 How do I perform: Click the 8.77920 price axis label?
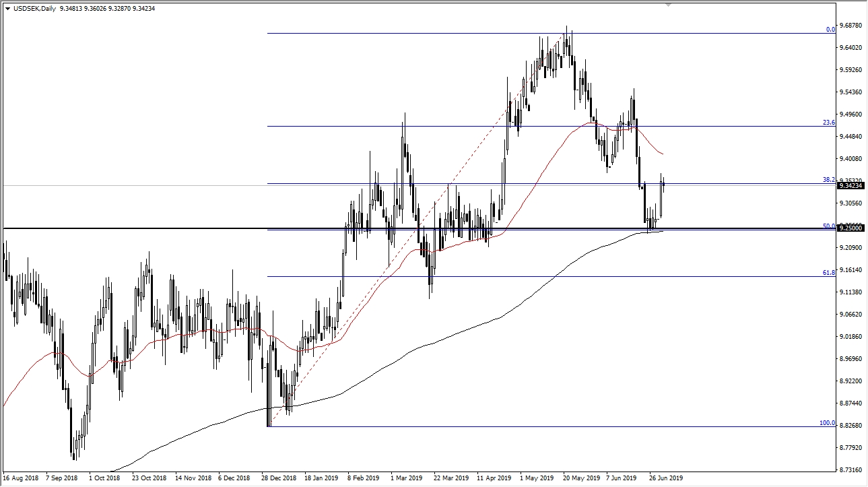point(851,448)
